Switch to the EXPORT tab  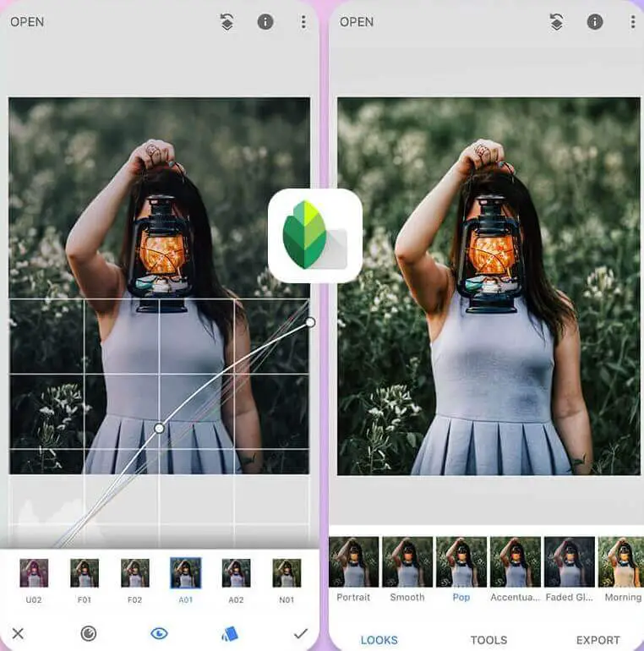(598, 640)
